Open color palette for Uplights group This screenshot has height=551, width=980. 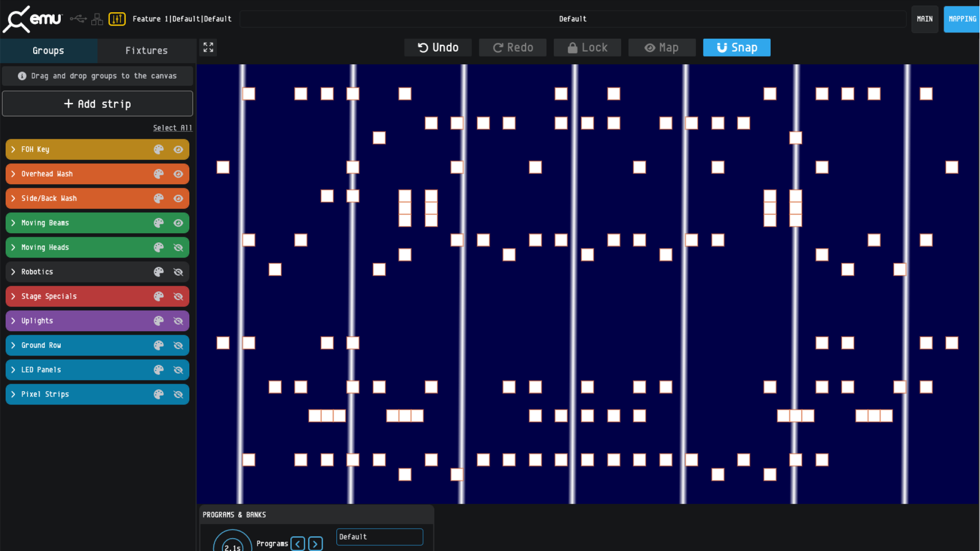point(159,321)
